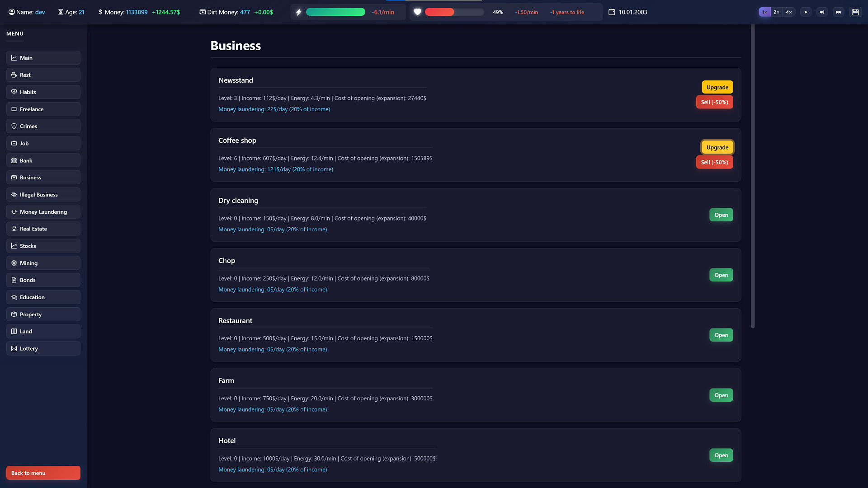
Task: Select the Money Laundering sidebar icon
Action: (x=14, y=211)
